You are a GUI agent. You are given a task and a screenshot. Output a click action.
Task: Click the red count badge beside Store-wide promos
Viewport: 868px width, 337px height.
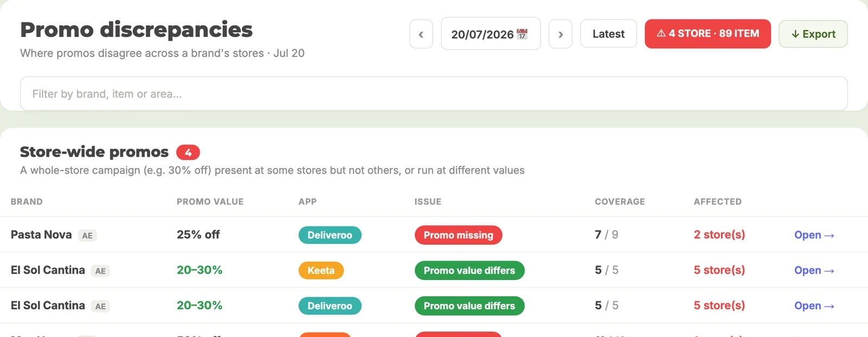pos(188,152)
